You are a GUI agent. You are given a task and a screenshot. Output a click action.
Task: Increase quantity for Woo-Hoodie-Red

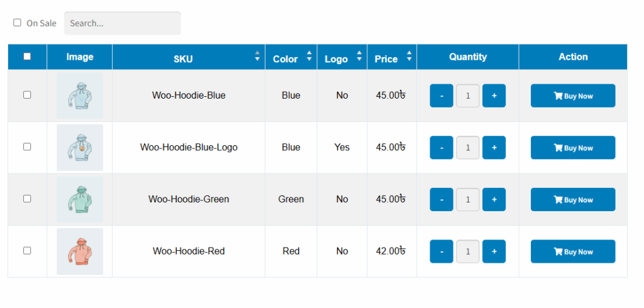pos(494,251)
